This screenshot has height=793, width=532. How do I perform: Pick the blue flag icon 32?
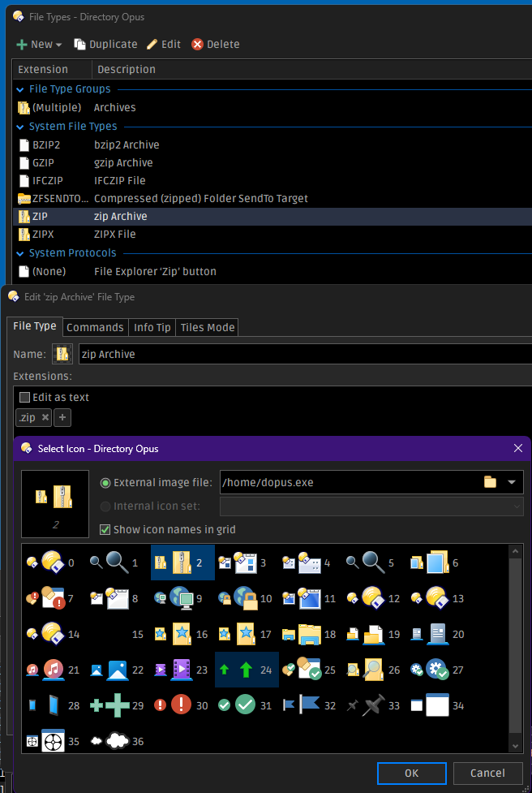309,705
